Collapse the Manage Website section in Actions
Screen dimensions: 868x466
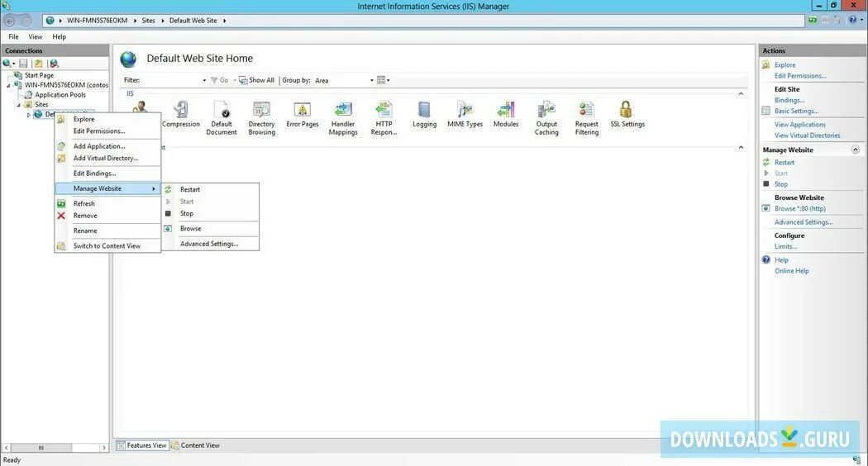(x=856, y=150)
